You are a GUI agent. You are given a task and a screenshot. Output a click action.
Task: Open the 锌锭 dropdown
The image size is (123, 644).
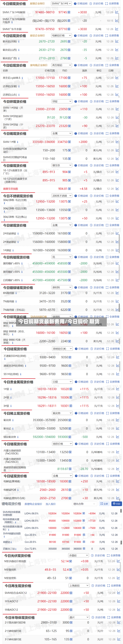click(x=62, y=101)
